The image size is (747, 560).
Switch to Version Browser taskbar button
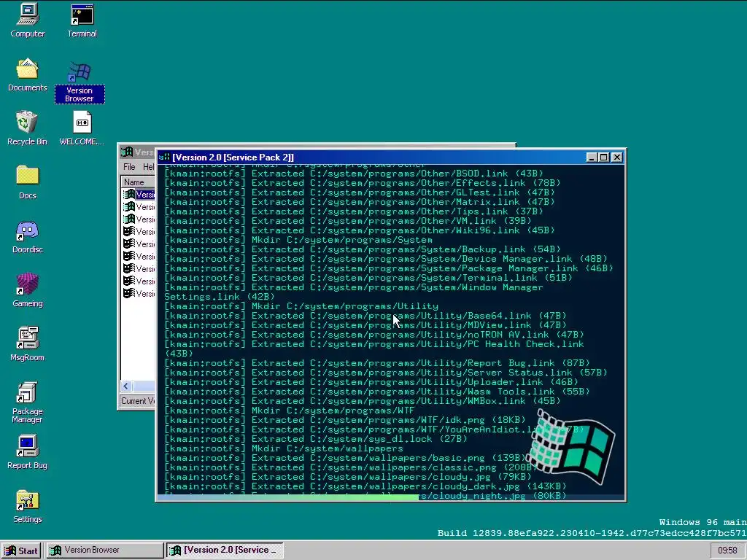pyautogui.click(x=105, y=551)
